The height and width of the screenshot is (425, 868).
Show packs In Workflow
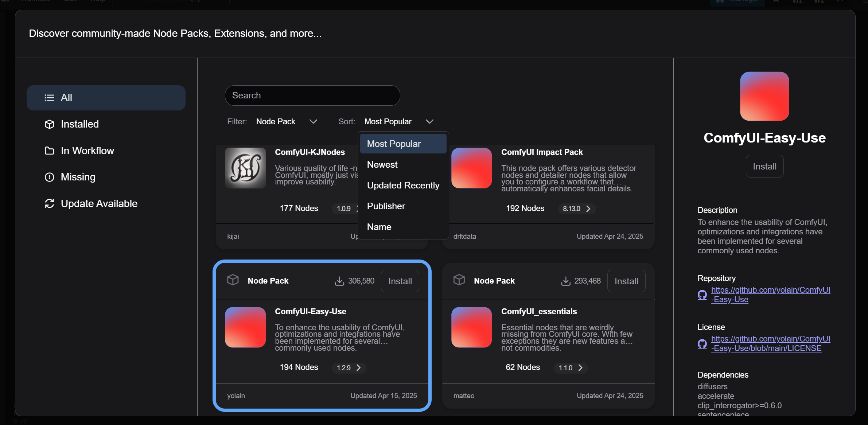click(x=106, y=151)
